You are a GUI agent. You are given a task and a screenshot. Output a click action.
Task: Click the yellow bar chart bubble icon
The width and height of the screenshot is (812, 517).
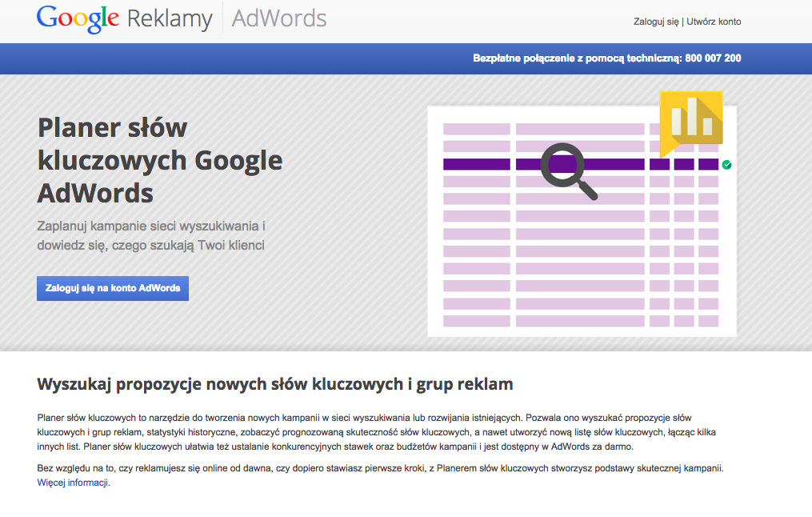pos(691,121)
